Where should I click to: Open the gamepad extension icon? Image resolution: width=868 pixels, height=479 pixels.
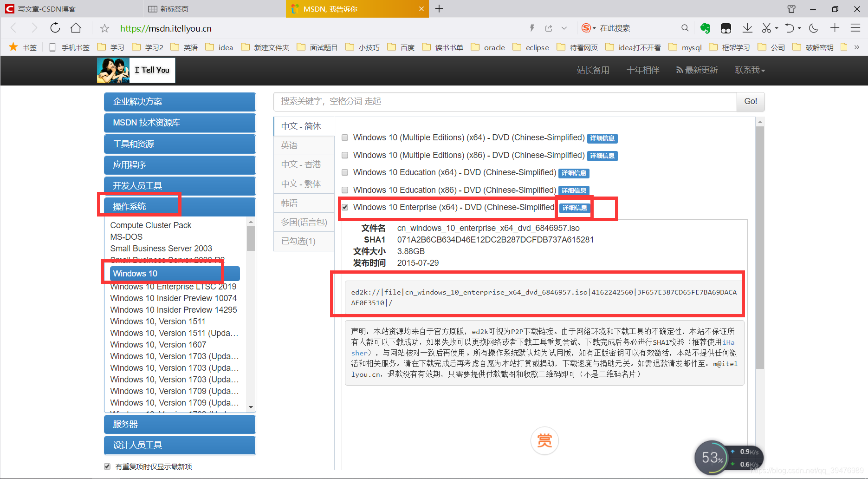(x=726, y=28)
